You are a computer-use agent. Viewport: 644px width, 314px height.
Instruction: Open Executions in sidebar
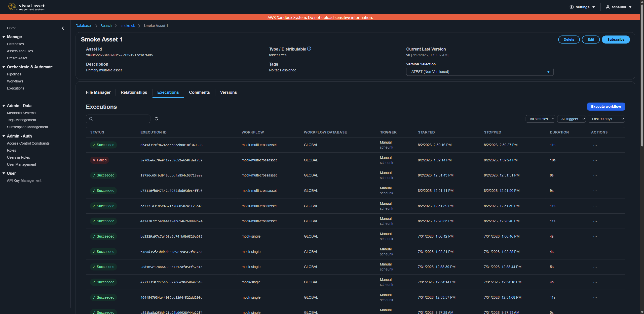coord(16,88)
